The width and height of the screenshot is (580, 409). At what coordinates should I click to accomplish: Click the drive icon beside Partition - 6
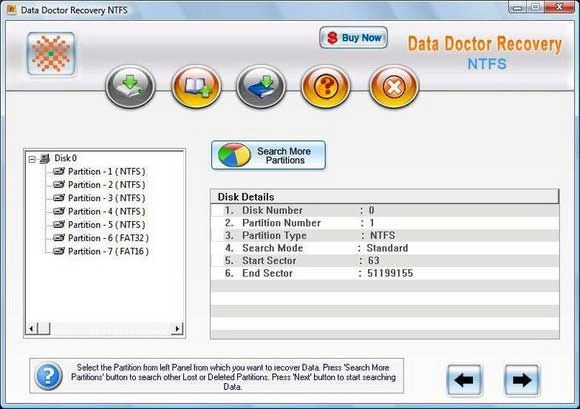tap(59, 238)
